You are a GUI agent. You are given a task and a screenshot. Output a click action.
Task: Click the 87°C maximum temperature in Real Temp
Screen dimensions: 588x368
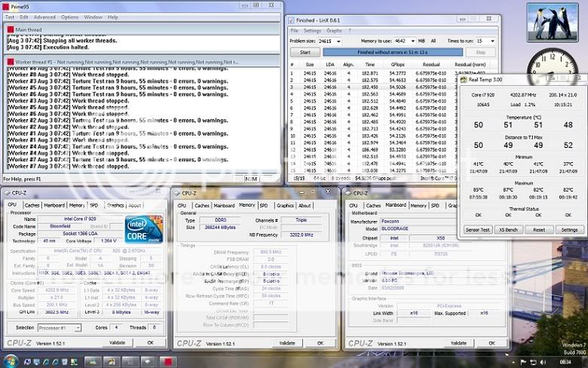pyautogui.click(x=508, y=190)
